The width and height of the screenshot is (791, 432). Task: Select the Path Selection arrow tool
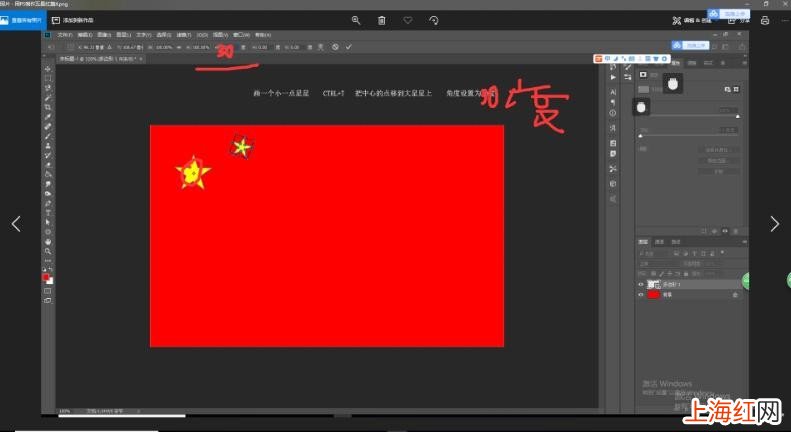48,222
